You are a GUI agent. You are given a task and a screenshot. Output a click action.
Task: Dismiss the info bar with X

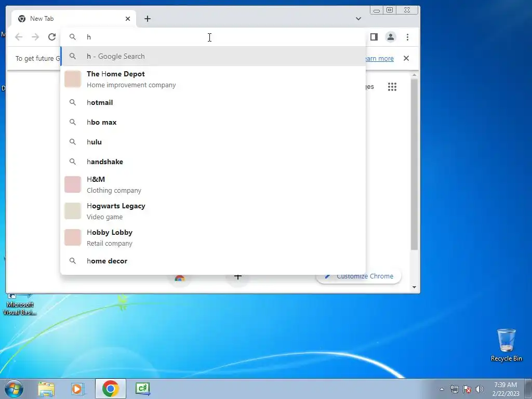click(x=406, y=58)
